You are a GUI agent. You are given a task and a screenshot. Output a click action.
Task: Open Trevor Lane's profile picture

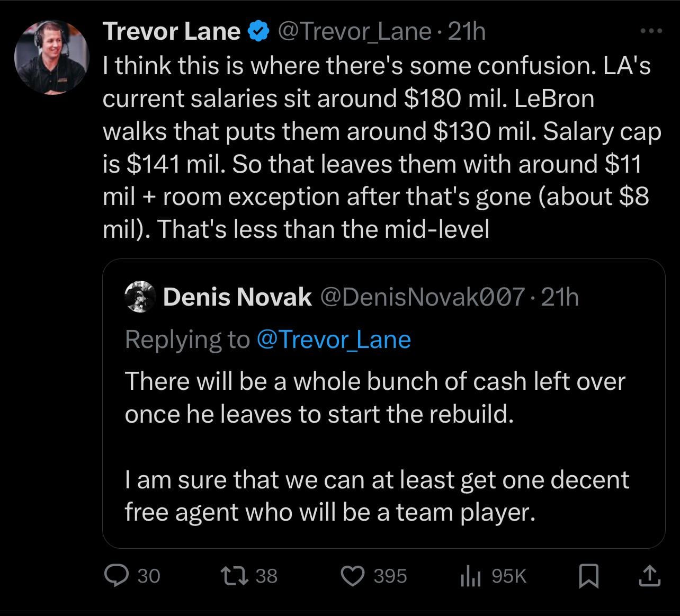pos(51,57)
